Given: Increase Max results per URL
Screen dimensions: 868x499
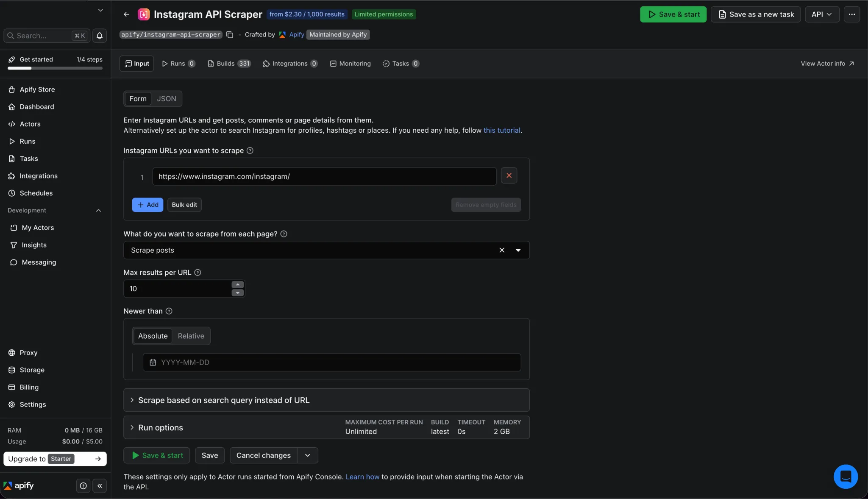Looking at the screenshot, I should [x=238, y=285].
